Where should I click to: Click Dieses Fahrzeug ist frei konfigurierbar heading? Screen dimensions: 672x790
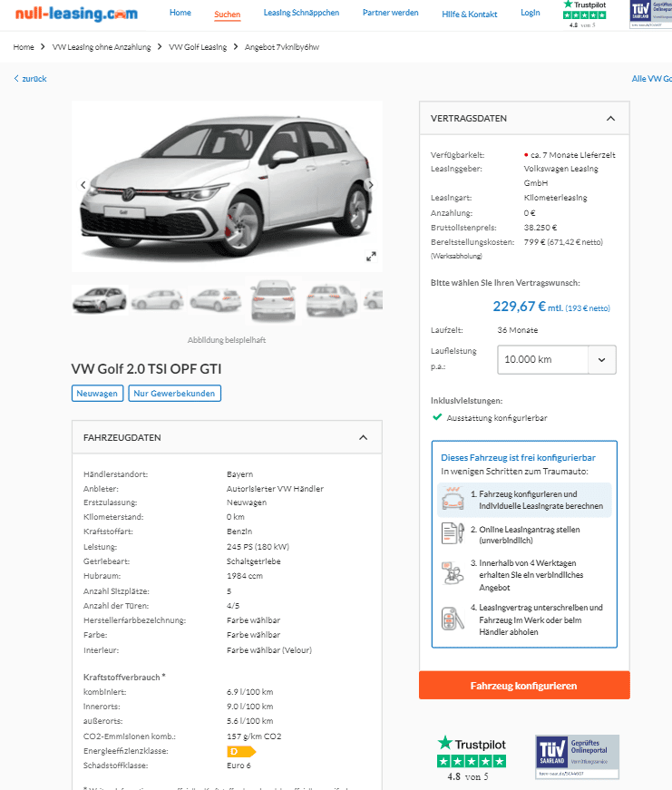[518, 457]
